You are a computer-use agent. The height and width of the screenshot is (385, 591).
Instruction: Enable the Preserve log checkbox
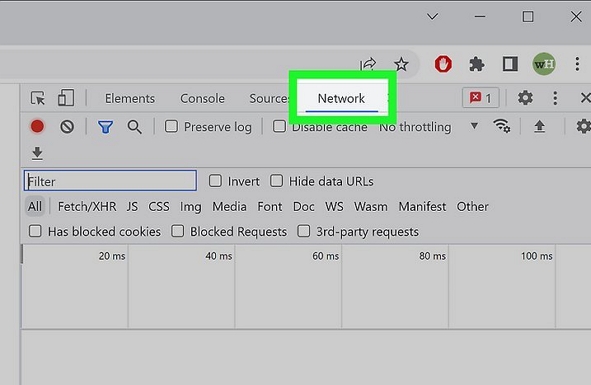tap(171, 126)
